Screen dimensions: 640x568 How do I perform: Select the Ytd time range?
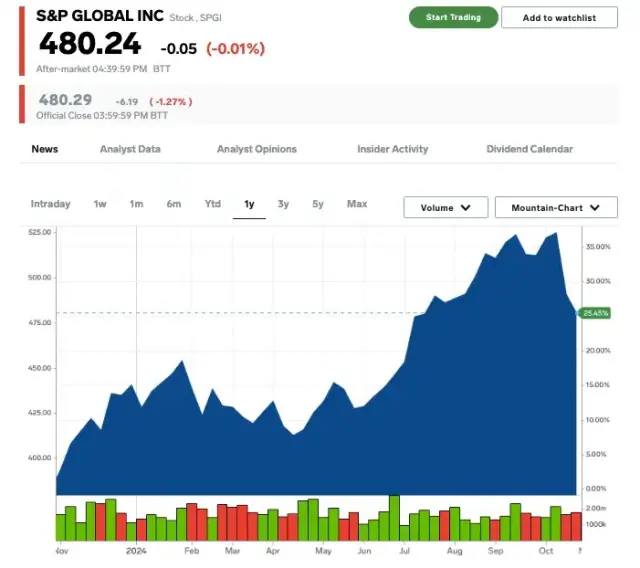point(212,204)
